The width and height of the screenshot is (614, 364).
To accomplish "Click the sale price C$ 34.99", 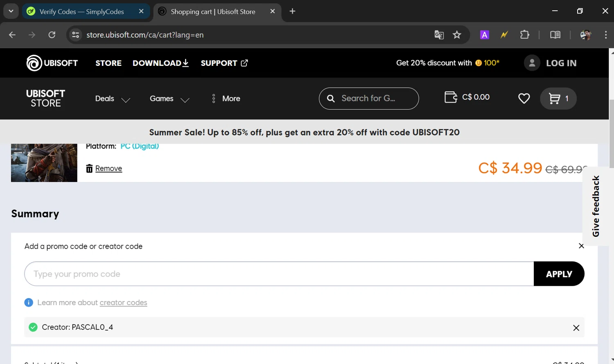I will 510,168.
